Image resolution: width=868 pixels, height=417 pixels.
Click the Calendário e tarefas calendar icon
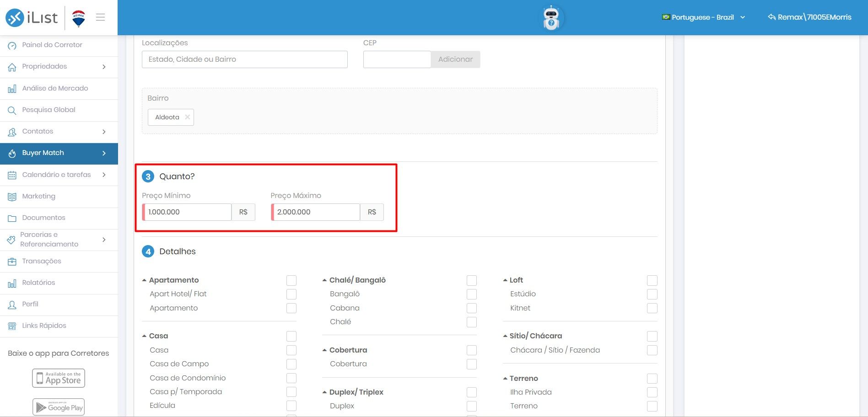(12, 175)
